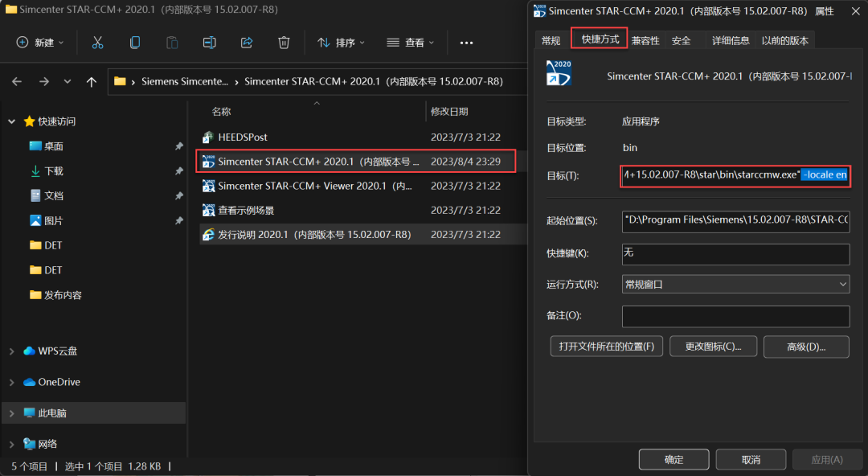Switch to the 兼容性 tab

click(x=645, y=40)
